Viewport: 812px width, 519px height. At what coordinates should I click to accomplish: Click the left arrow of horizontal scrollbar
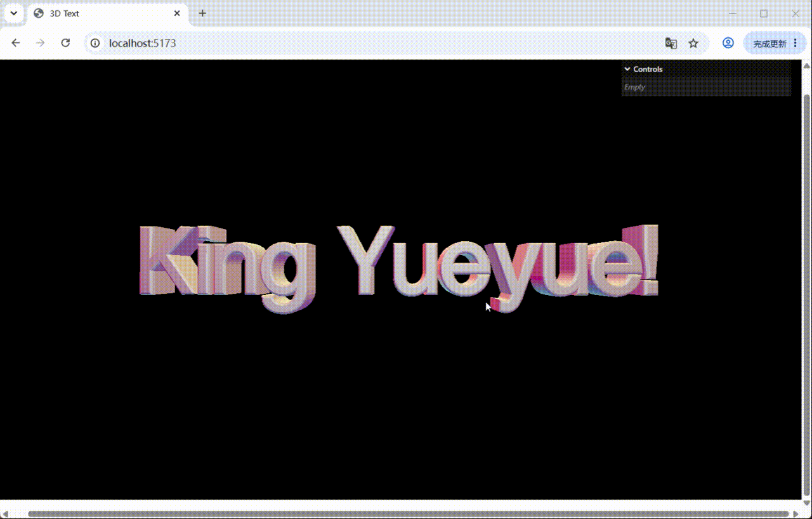(x=6, y=514)
